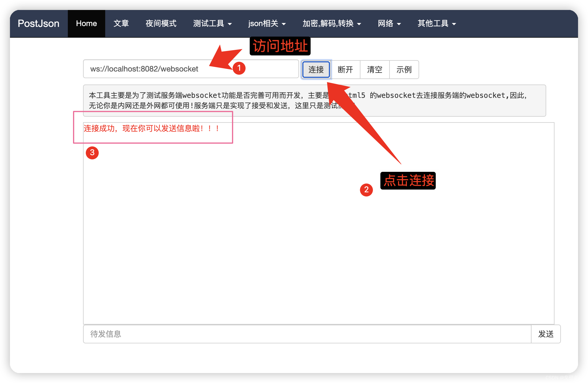Screen dimensions: 588x383
Task: Expand the 网络 dropdown menu
Action: pos(389,24)
